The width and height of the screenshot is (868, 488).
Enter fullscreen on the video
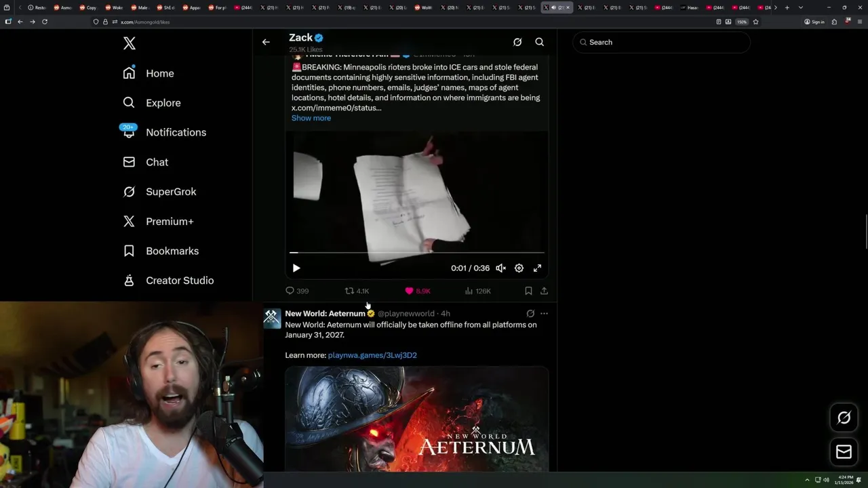point(537,268)
